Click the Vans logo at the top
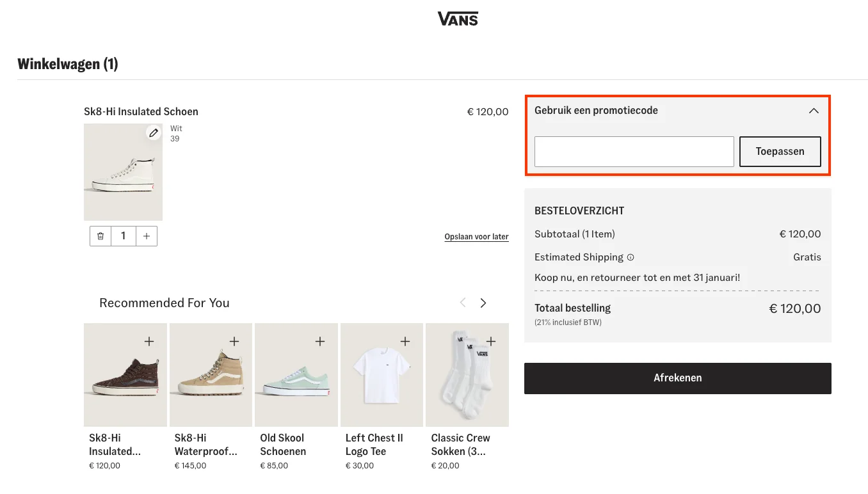868x494 pixels. 457,18
